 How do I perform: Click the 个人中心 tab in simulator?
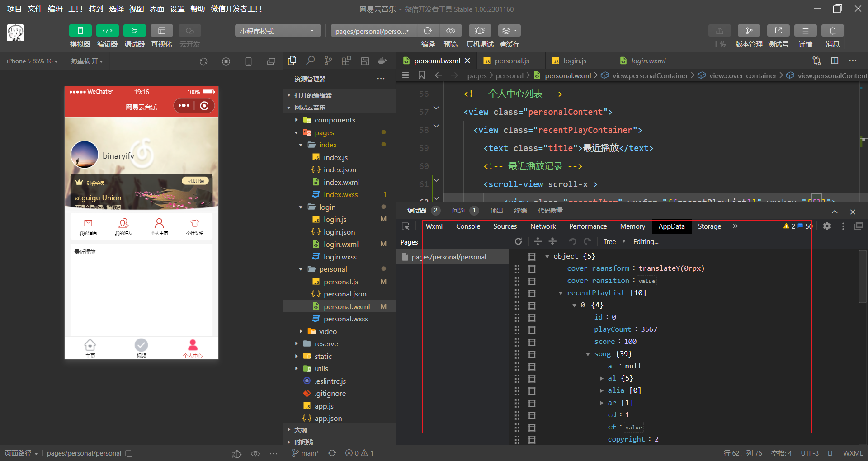coord(193,348)
